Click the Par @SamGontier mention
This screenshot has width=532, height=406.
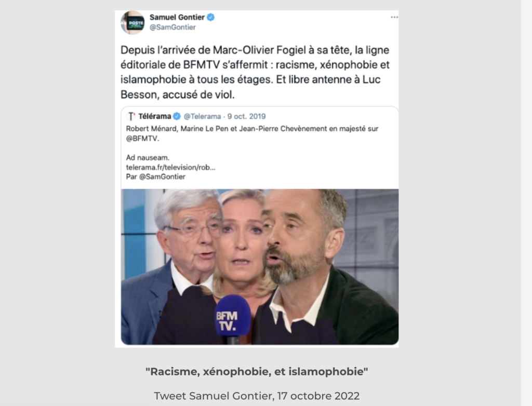tap(156, 177)
